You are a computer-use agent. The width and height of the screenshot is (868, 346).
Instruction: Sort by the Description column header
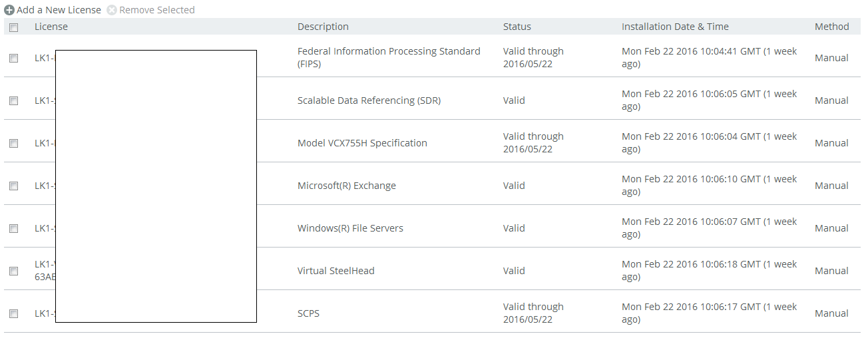[x=323, y=27]
